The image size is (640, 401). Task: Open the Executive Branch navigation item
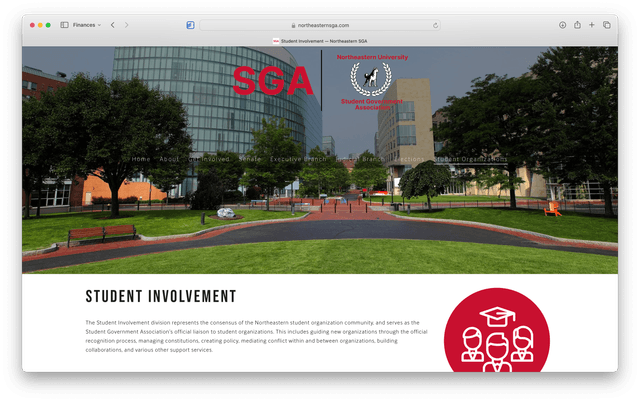(x=298, y=159)
